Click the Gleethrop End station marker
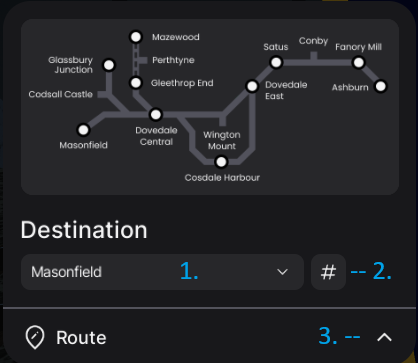Screen dimensions: 418x363 (x=136, y=83)
